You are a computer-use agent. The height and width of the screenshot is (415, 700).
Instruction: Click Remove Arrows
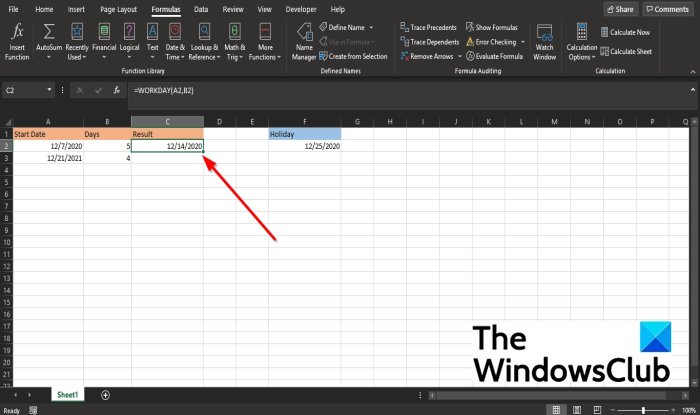click(x=427, y=56)
